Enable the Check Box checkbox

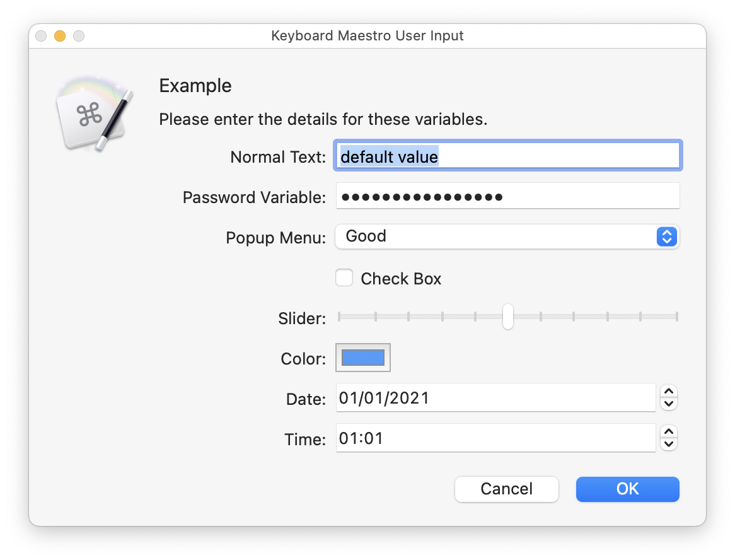pyautogui.click(x=344, y=278)
